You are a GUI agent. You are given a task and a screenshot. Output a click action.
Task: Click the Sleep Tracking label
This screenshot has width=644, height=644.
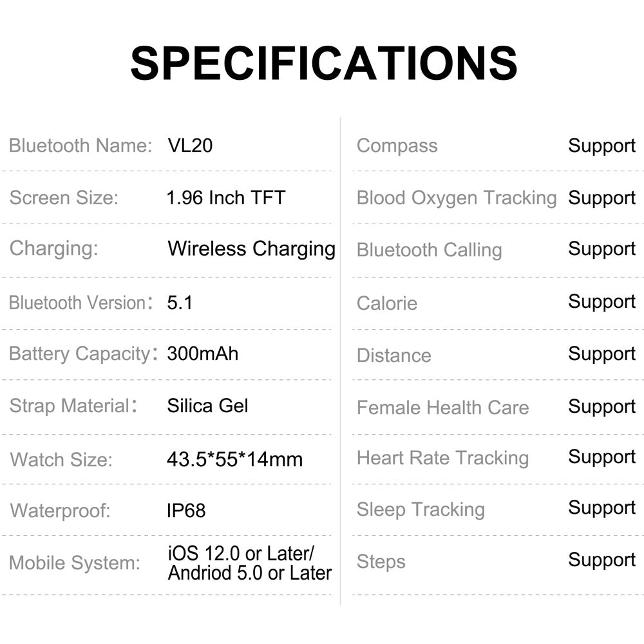pos(421,509)
